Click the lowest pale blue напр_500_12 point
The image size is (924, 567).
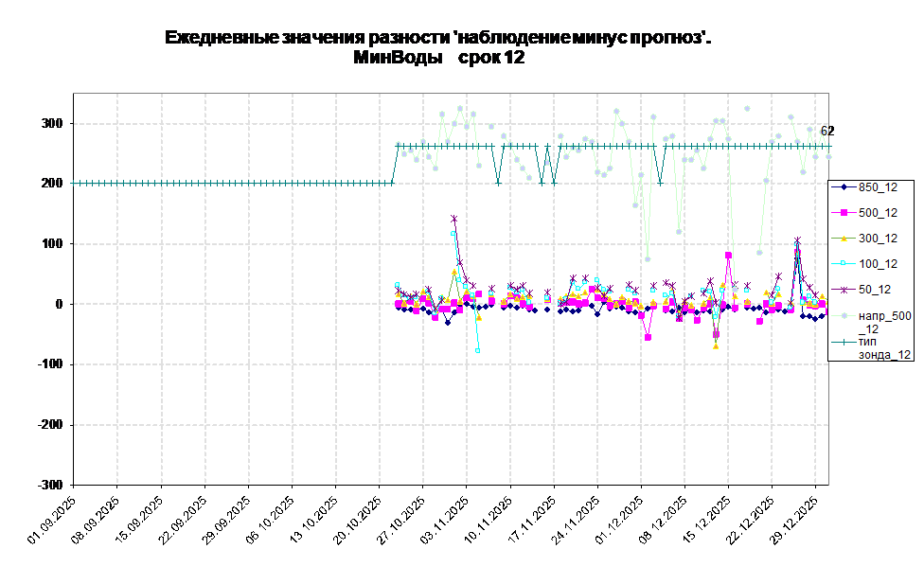(648, 259)
